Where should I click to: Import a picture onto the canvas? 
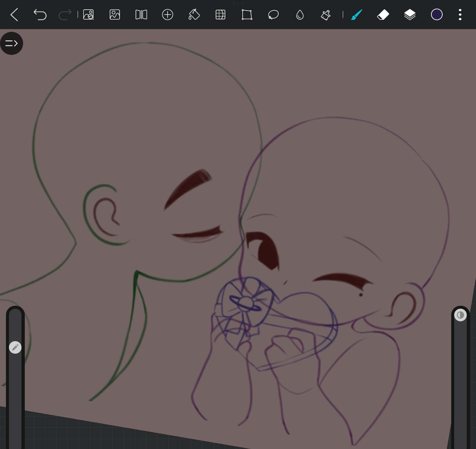[x=115, y=15]
